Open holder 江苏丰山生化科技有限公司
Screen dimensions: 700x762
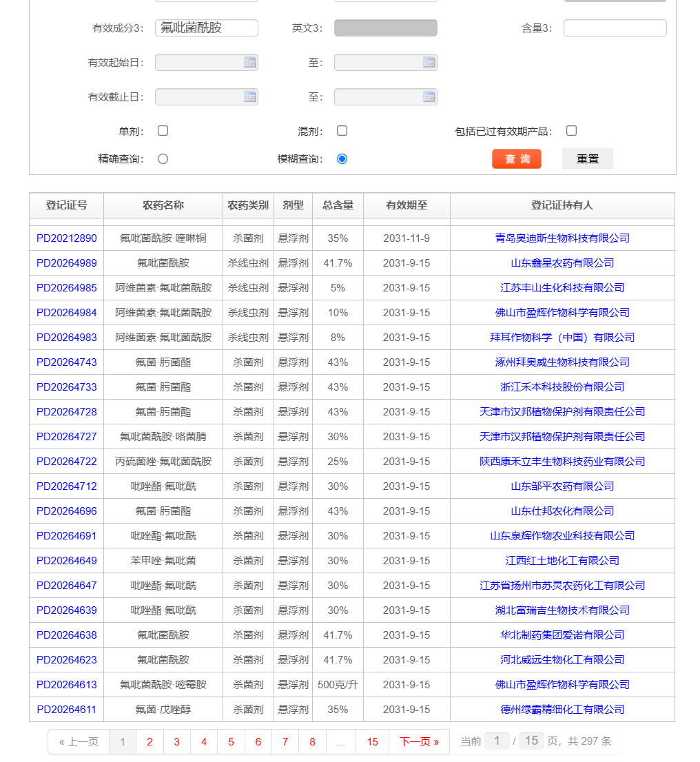pos(562,288)
